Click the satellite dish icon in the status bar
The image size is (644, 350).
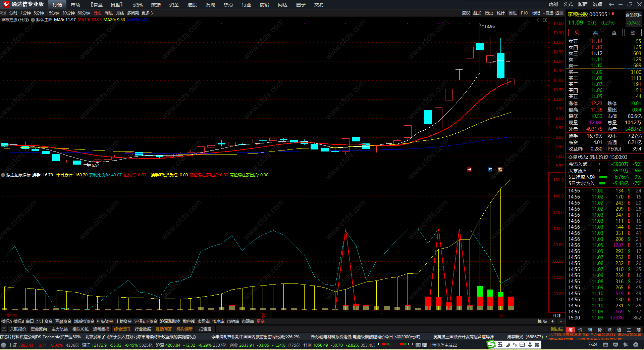626,345
